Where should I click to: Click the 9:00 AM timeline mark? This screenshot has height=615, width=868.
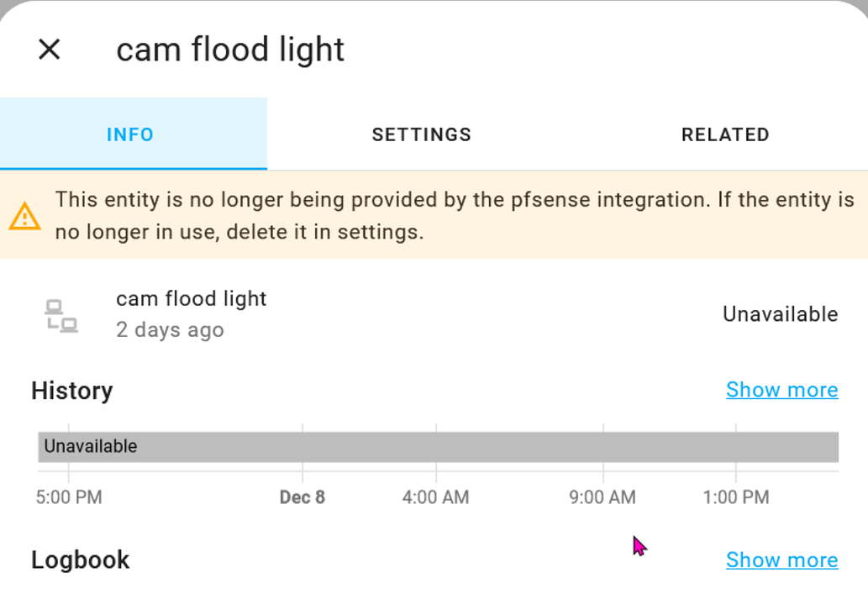pos(602,497)
